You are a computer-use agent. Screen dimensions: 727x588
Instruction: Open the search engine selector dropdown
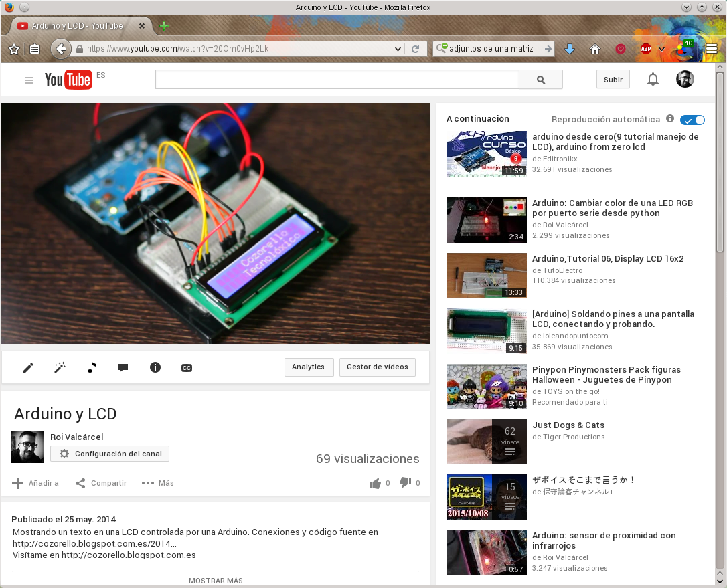click(441, 47)
